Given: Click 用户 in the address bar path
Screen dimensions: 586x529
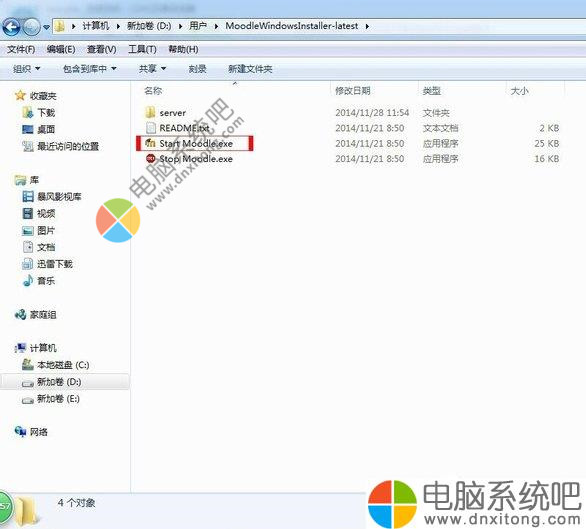Looking at the screenshot, I should coord(198,26).
